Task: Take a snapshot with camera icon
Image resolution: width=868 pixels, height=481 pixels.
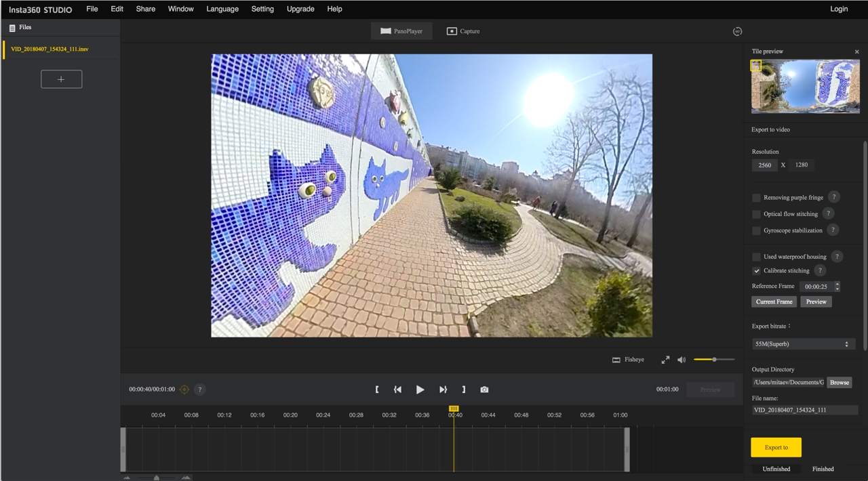Action: coord(484,390)
